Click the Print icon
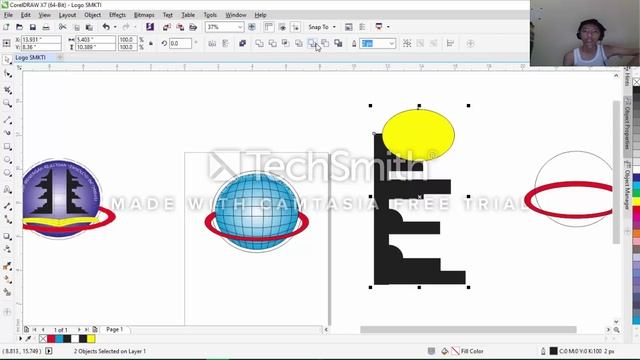The height and width of the screenshot is (360, 640). click(46, 27)
